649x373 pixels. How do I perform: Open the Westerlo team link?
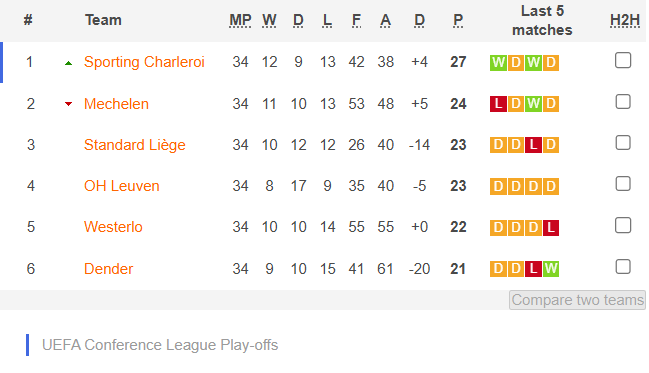coord(113,227)
